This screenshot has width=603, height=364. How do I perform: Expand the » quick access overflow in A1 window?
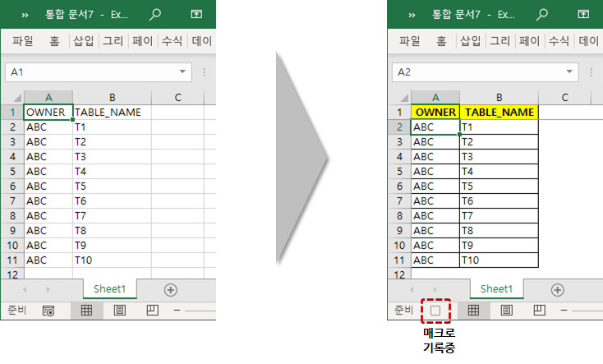25,16
